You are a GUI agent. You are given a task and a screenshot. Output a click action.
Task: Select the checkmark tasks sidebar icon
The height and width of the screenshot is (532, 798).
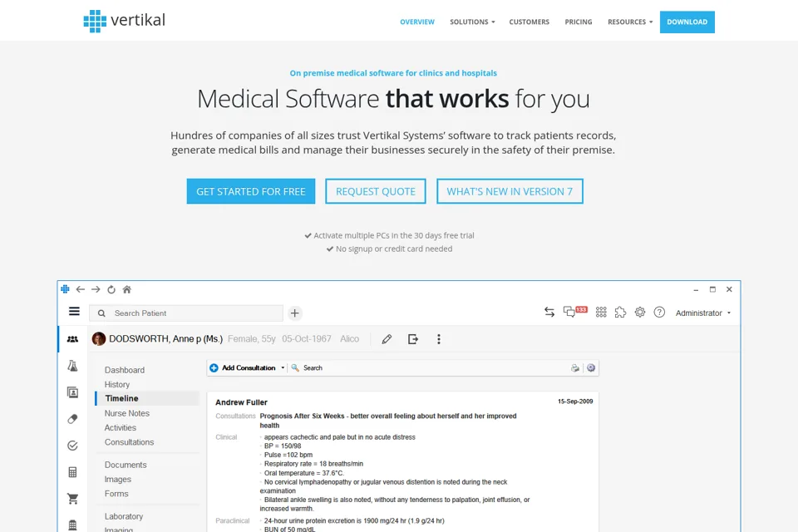(73, 446)
